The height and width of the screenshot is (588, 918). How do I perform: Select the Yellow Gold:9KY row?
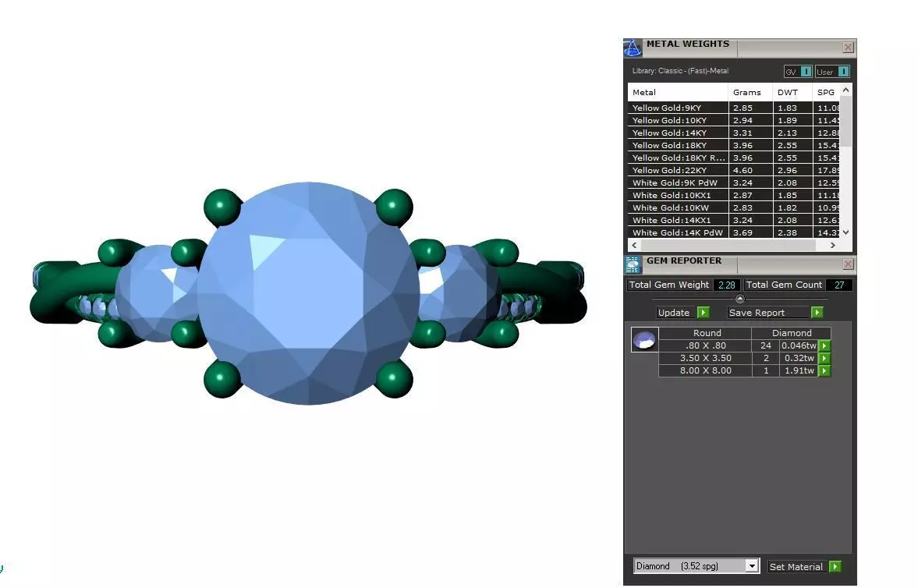tap(734, 108)
